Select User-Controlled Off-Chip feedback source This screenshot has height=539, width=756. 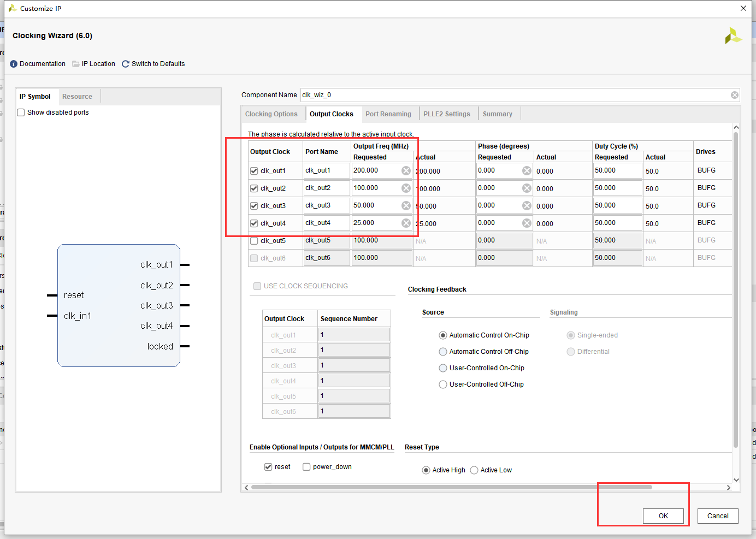[x=443, y=384]
